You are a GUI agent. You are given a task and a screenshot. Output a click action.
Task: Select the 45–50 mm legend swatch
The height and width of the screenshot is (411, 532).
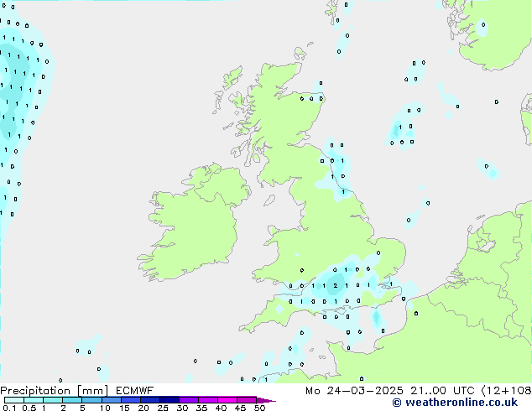pos(247,400)
